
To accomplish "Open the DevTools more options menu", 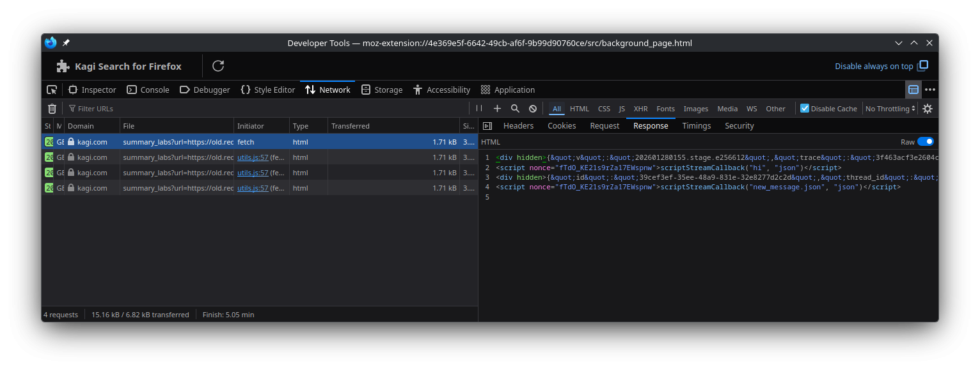I will (930, 90).
